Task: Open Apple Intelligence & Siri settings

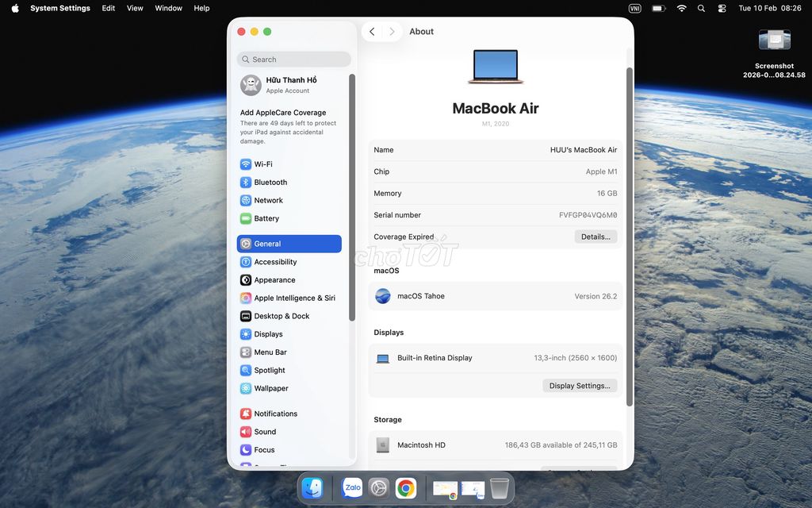Action: click(x=288, y=298)
